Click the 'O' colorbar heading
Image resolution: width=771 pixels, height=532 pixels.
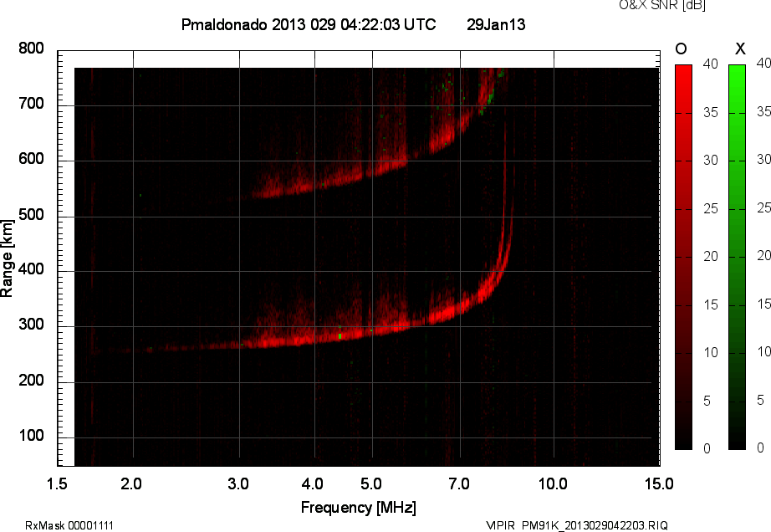pyautogui.click(x=681, y=49)
